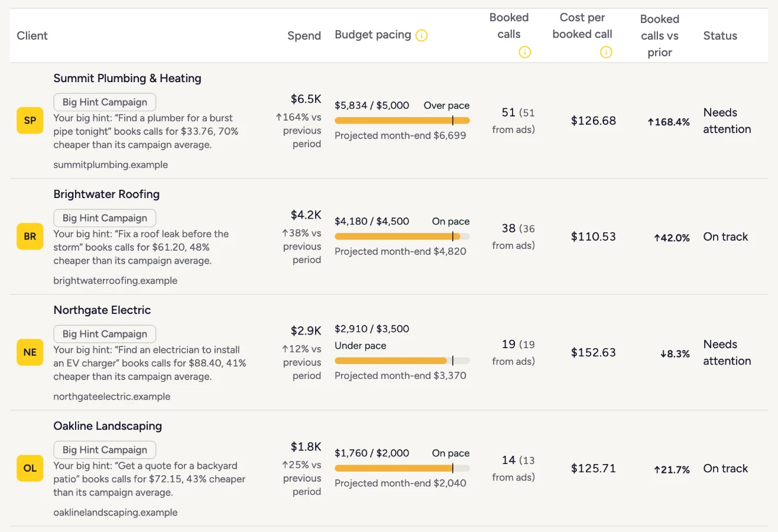Open the Northgate Electric client name

[x=102, y=310]
